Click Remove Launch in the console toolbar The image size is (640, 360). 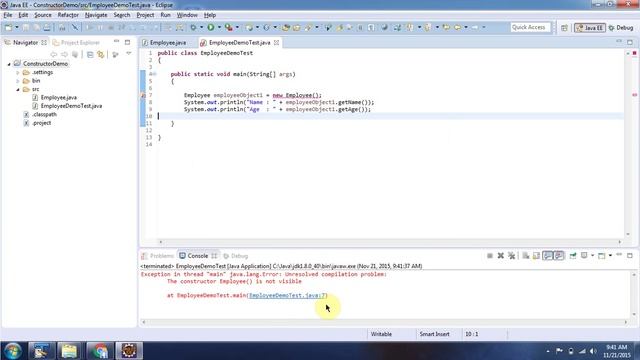[x=501, y=256]
